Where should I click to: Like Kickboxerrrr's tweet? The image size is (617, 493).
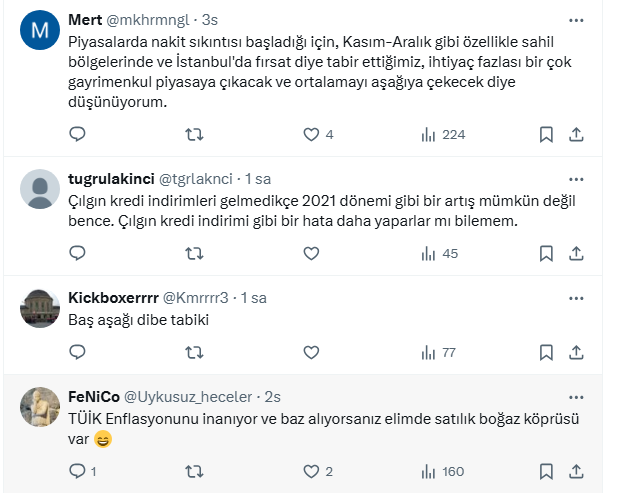click(x=311, y=352)
